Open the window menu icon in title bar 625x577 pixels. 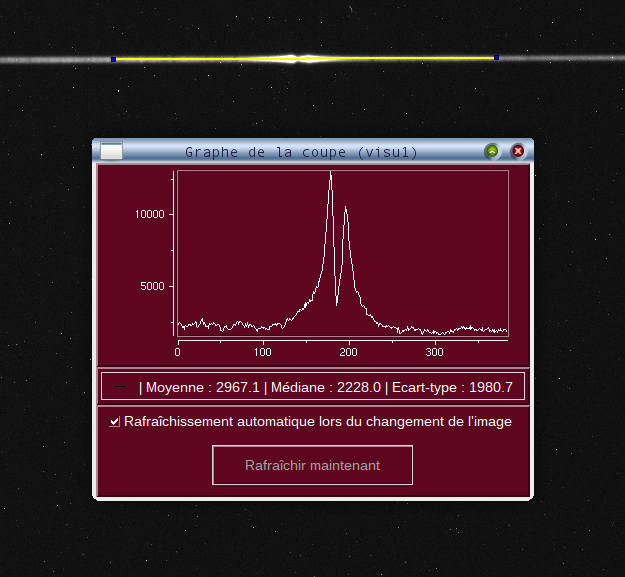point(112,152)
